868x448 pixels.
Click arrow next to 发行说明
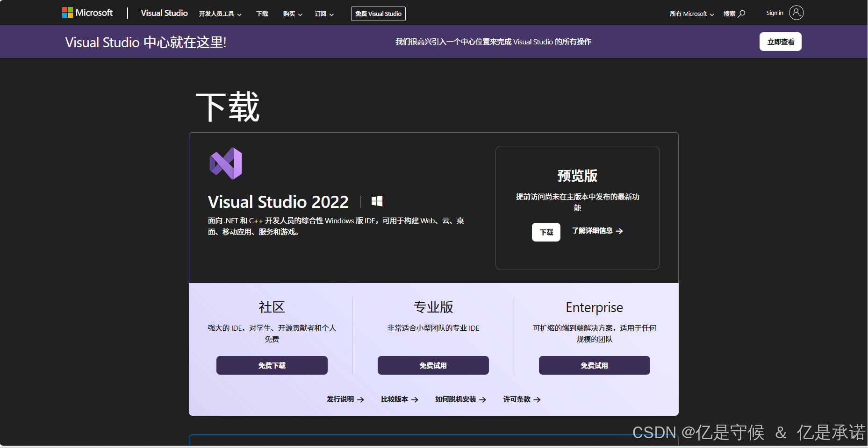(360, 399)
